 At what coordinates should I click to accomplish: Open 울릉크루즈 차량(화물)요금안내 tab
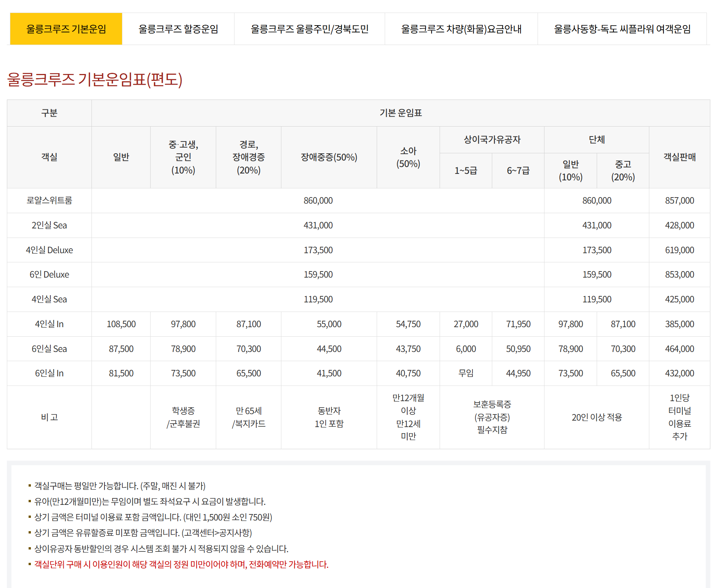(461, 29)
